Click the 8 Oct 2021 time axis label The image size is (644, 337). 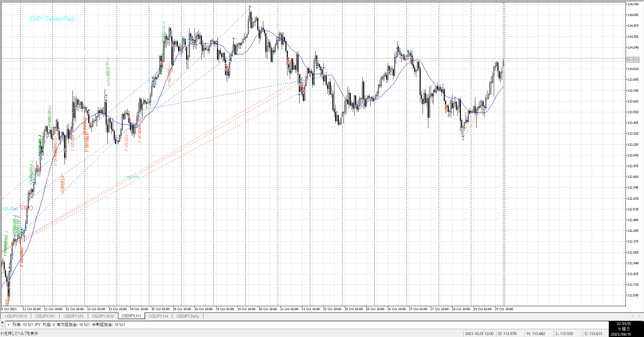[x=9, y=309]
